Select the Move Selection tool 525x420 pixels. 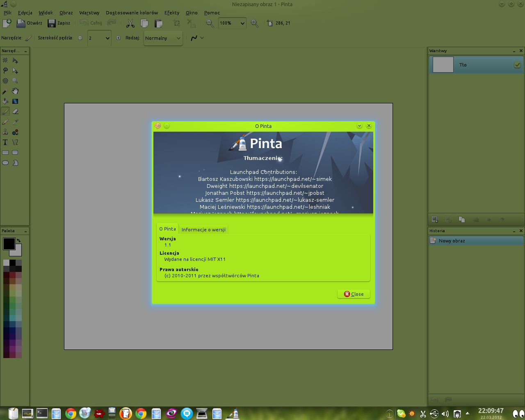click(x=15, y=71)
